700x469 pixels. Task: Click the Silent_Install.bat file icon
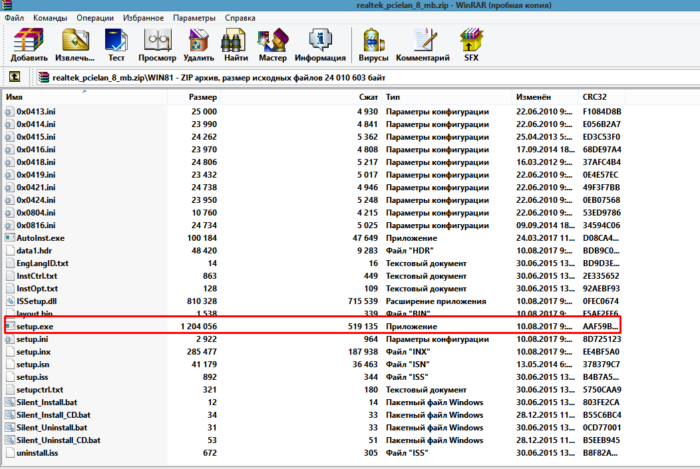click(x=9, y=402)
